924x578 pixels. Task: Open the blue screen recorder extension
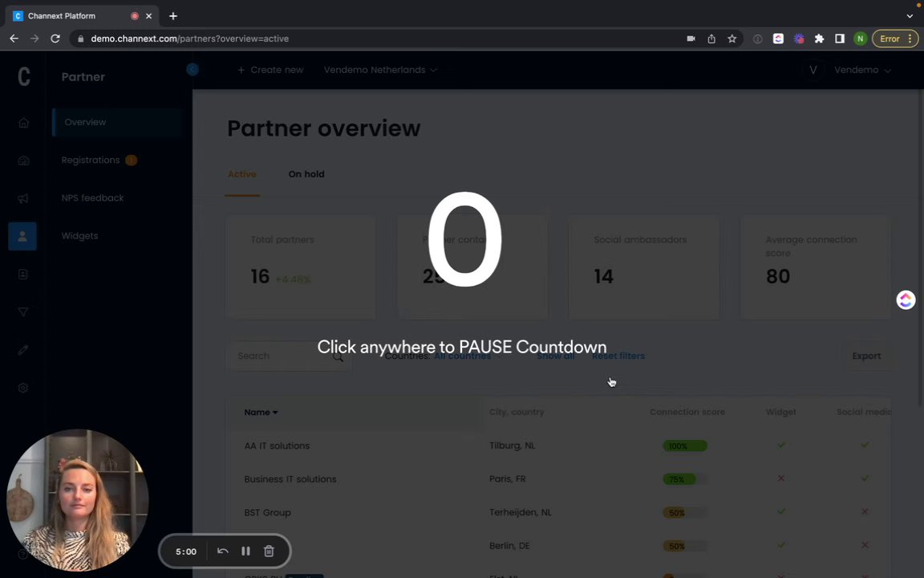coord(799,39)
